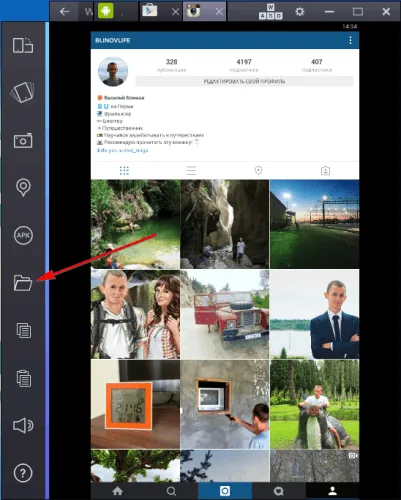Open the activity heart icon in bottom bar

pos(279,491)
